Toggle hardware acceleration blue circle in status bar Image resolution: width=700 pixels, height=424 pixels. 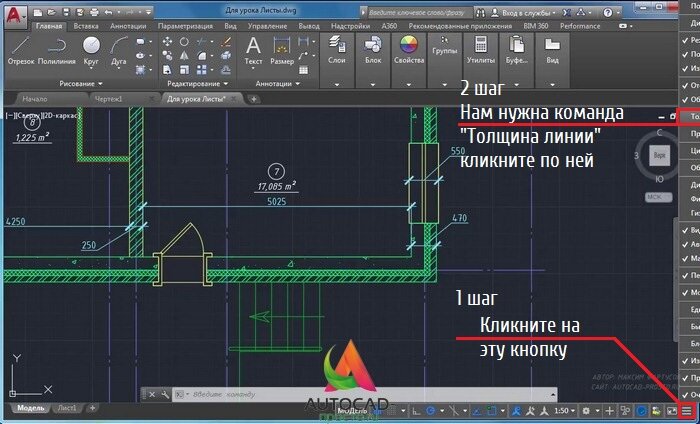[641, 411]
